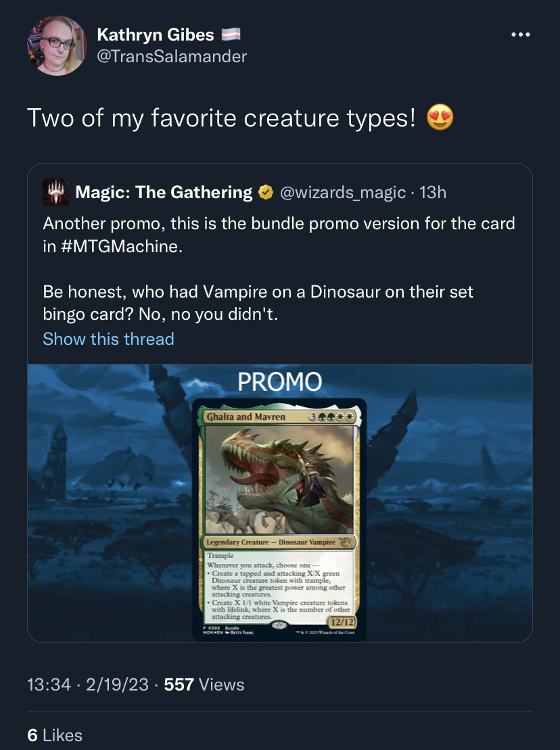Image resolution: width=560 pixels, height=750 pixels.
Task: Open the @wizards_magic handle
Action: pos(342,192)
